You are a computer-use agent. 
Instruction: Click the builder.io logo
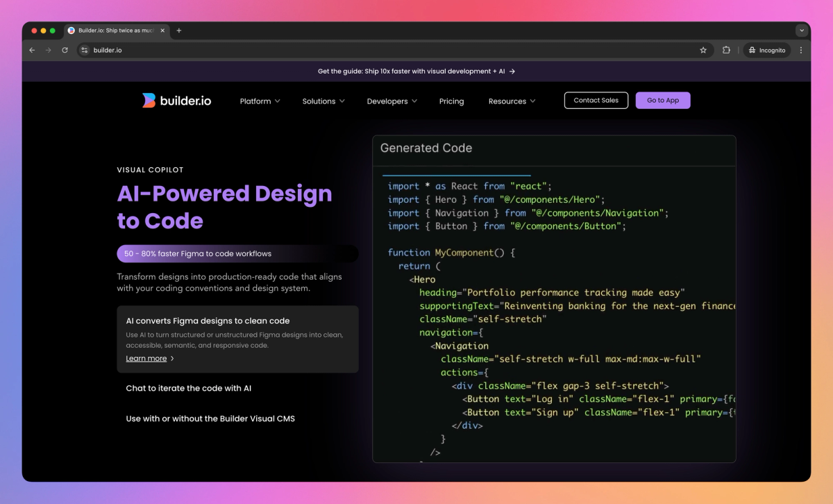[x=176, y=101]
